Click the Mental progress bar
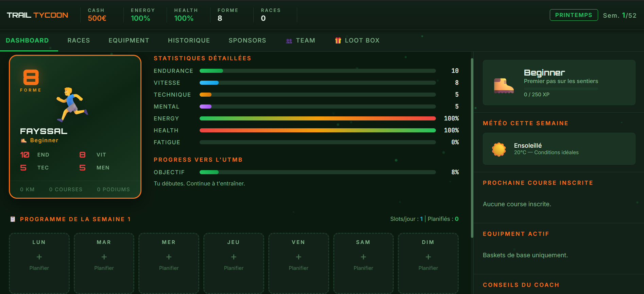 coord(318,107)
